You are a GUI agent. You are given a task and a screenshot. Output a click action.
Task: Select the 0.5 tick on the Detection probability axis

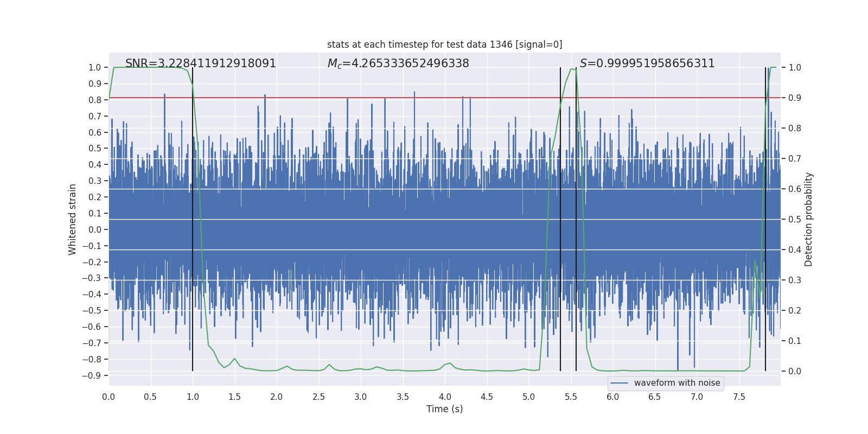[795, 220]
